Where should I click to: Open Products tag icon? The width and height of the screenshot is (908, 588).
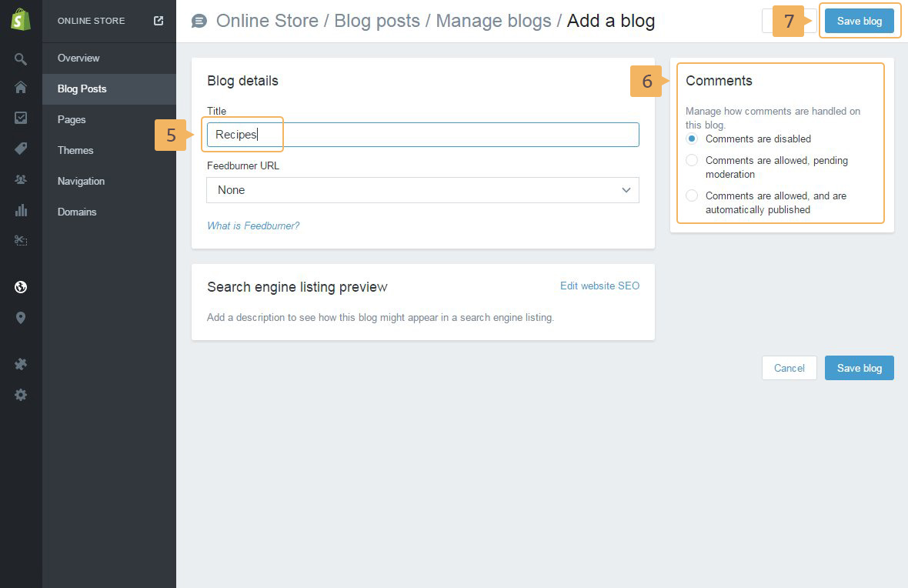click(x=21, y=149)
